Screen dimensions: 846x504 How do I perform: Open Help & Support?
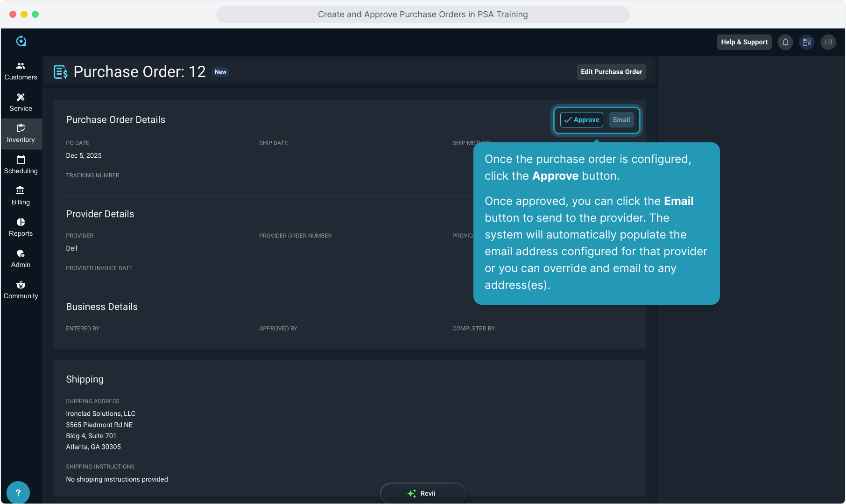tap(744, 42)
